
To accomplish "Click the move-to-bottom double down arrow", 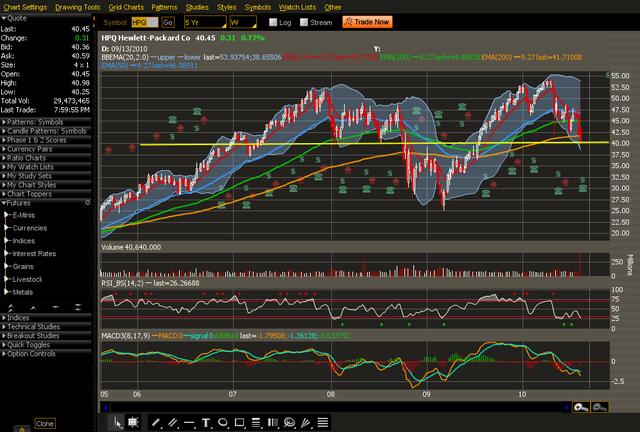I will 78,307.
